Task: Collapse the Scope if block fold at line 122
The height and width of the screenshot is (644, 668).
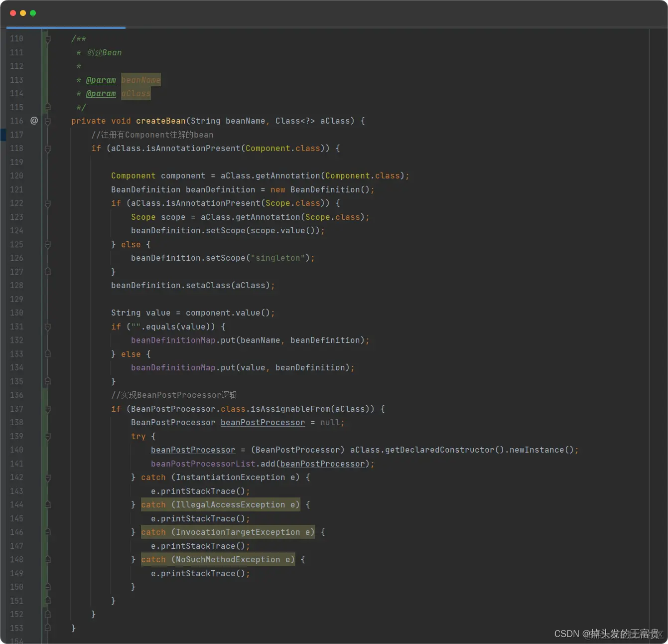Action: click(x=48, y=203)
